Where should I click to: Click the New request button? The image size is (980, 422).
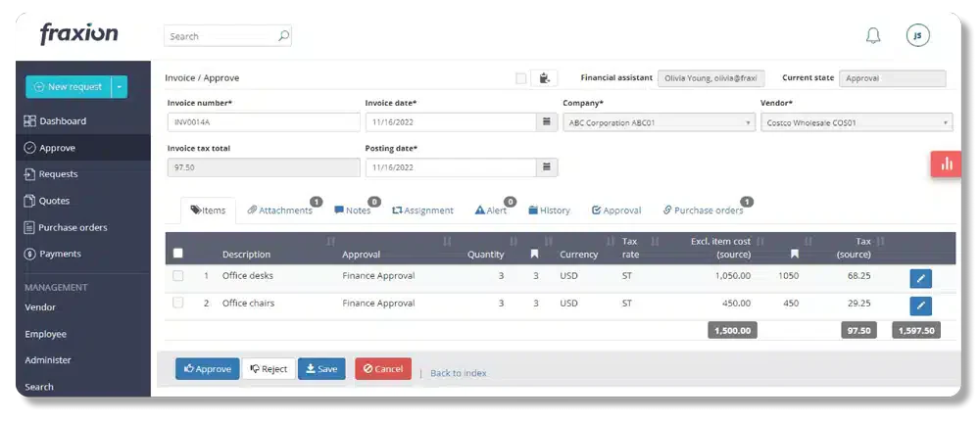tap(69, 87)
